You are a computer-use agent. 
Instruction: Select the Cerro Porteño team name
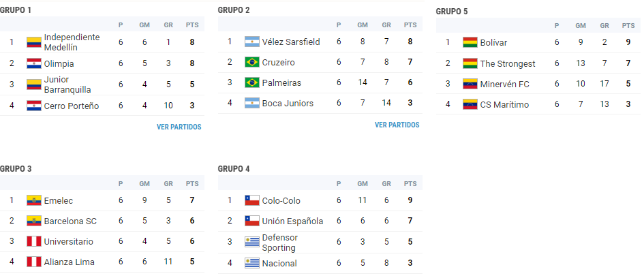(x=72, y=106)
